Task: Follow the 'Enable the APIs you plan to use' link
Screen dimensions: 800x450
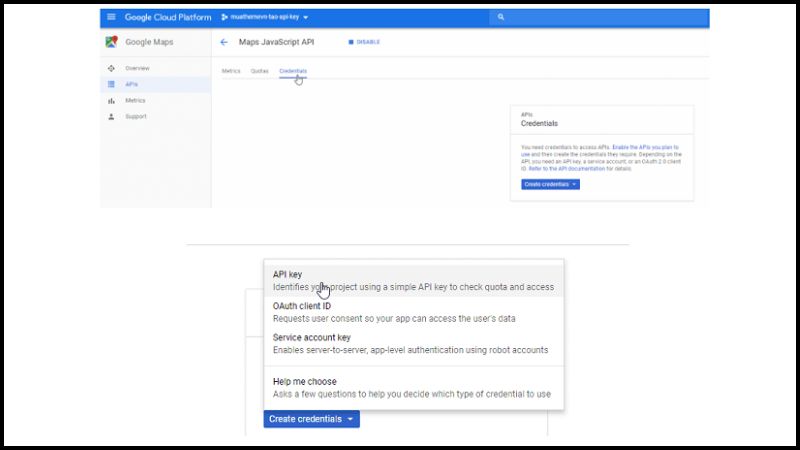Action: point(645,147)
